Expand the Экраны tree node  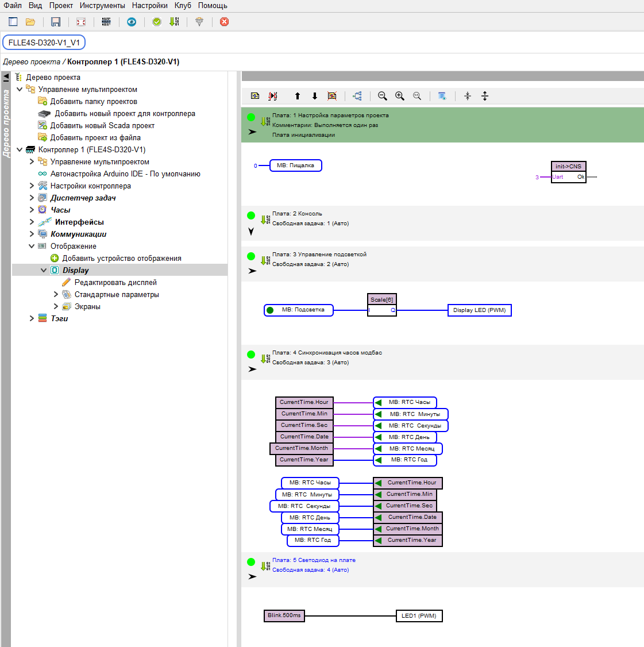point(56,306)
